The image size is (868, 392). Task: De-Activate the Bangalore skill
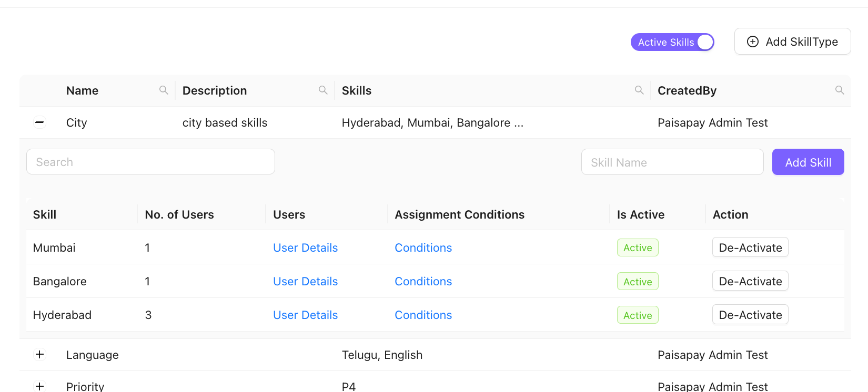pos(750,281)
